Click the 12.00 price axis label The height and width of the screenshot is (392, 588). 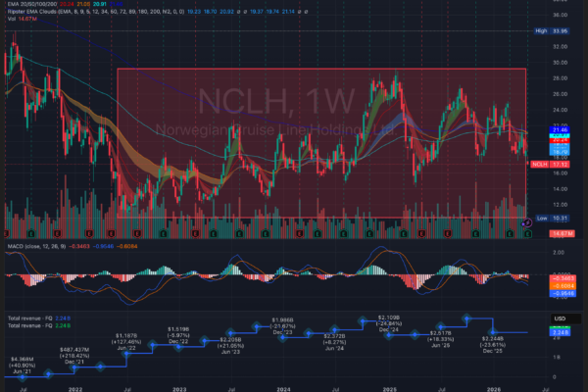point(560,205)
